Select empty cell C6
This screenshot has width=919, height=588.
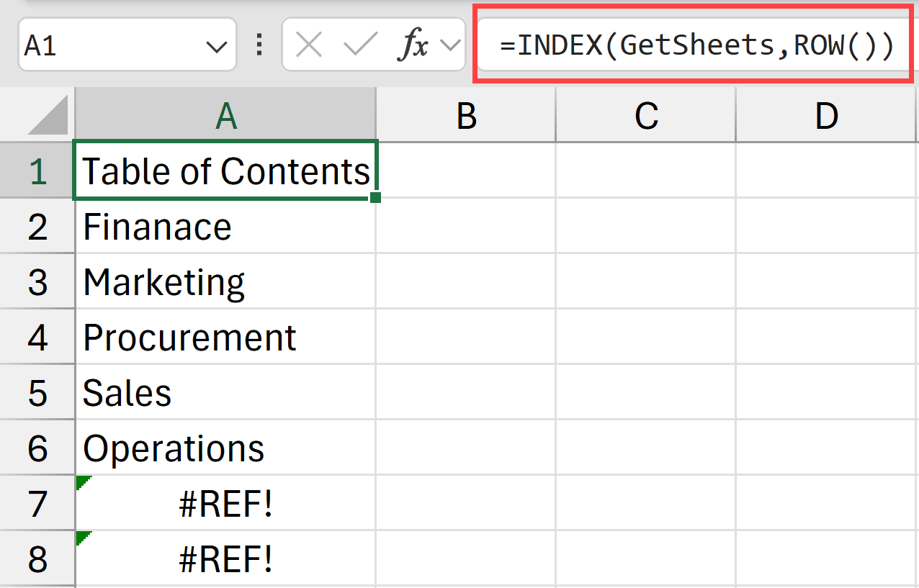646,448
